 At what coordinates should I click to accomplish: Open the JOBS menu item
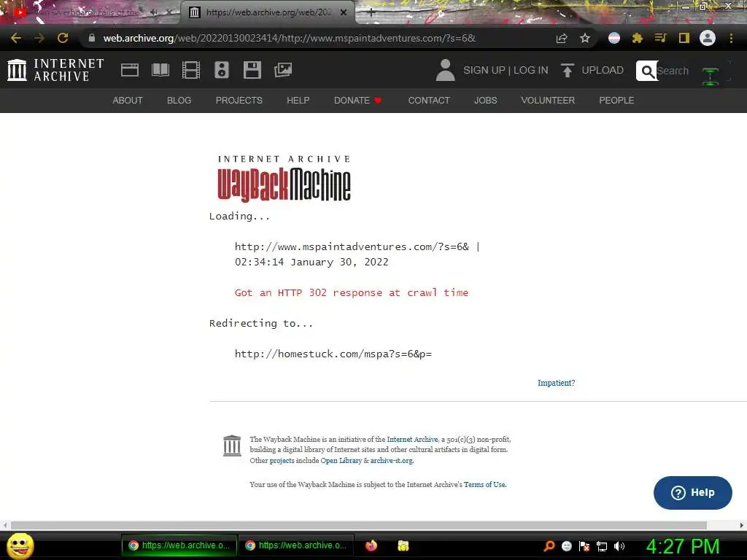[485, 101]
